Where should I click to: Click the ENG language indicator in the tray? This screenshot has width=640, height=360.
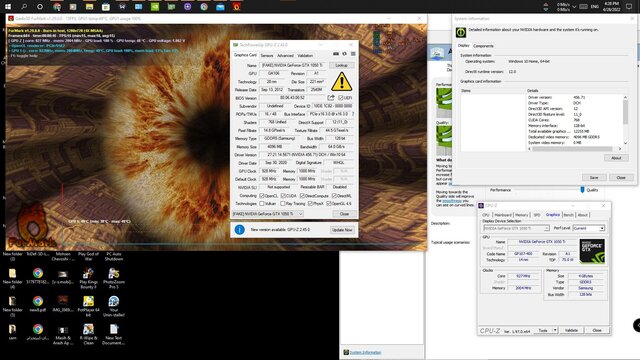(x=595, y=7)
